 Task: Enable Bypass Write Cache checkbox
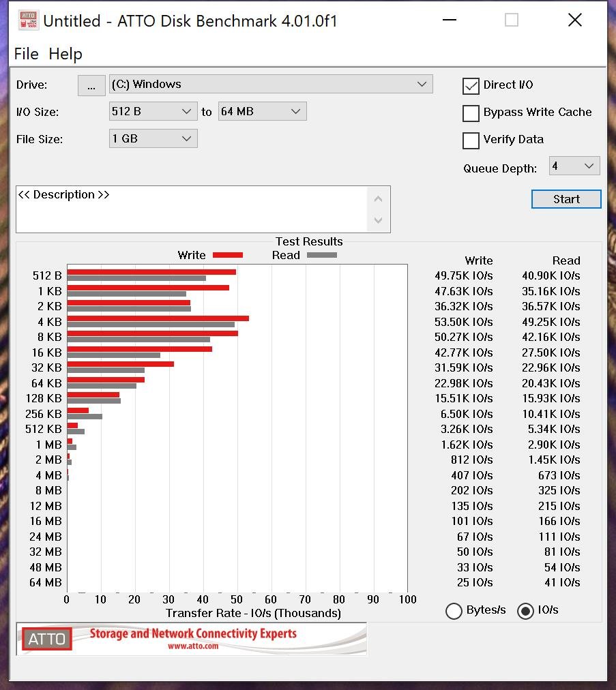coord(471,113)
